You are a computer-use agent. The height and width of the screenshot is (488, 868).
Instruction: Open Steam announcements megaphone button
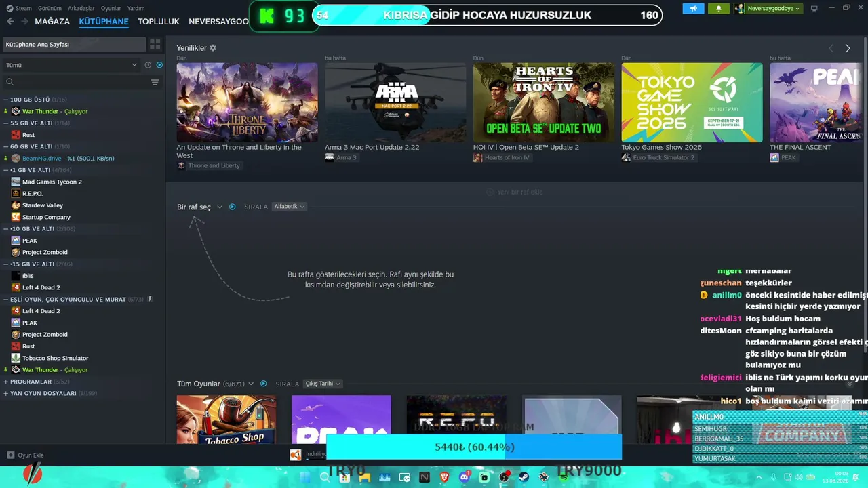pos(693,9)
